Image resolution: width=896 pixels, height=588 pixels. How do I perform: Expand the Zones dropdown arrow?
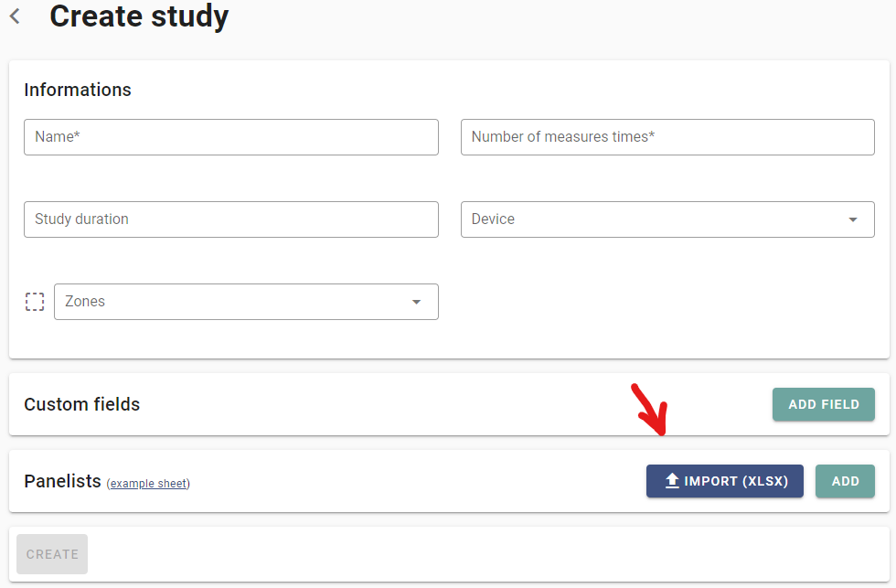(416, 302)
